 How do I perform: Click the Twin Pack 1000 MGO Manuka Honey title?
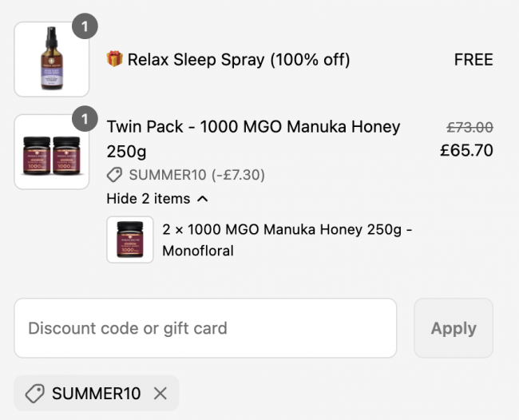click(x=254, y=139)
